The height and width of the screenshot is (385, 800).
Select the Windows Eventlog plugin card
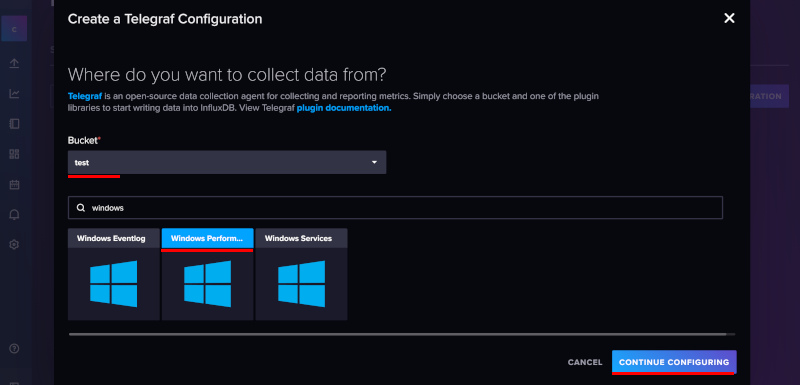(114, 274)
